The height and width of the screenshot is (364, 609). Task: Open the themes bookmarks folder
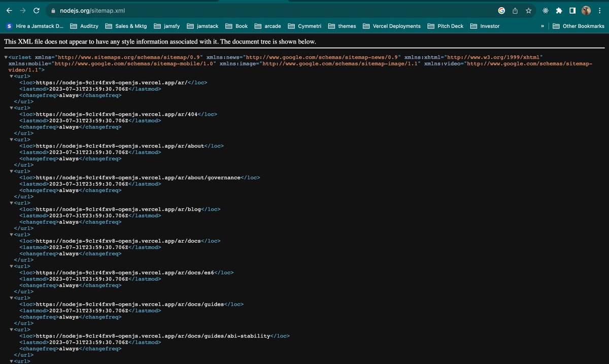point(342,26)
